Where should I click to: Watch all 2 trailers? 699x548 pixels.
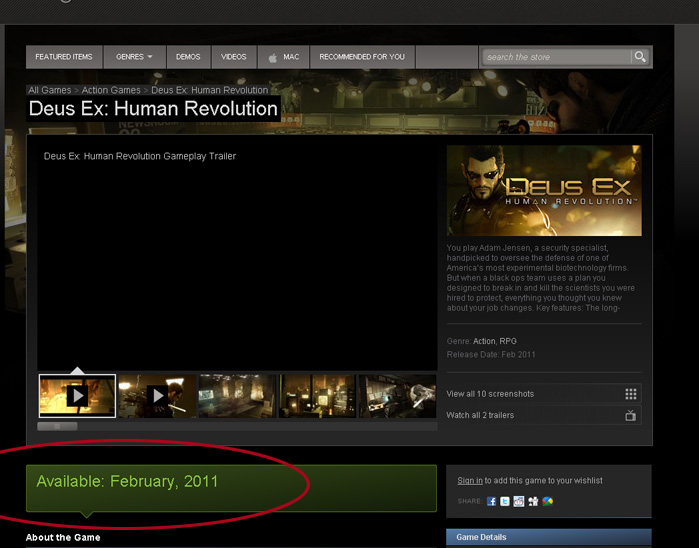[544, 415]
